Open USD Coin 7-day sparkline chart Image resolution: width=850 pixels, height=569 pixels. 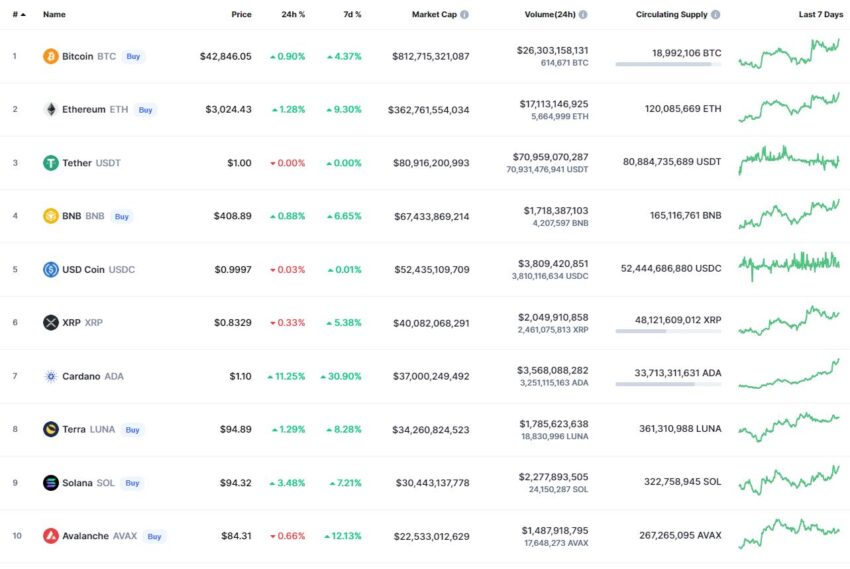[x=789, y=266]
